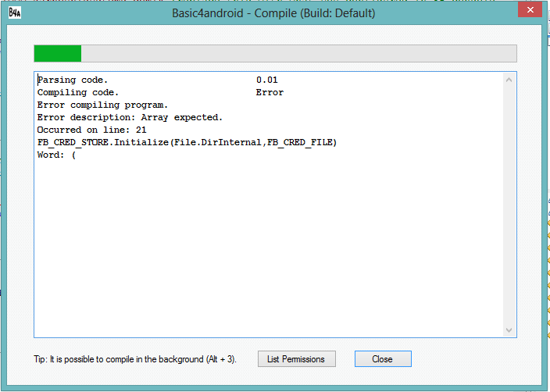This screenshot has width=550, height=392.
Task: Click the FB_CRED_STORE.Initialize code line
Action: [x=187, y=142]
